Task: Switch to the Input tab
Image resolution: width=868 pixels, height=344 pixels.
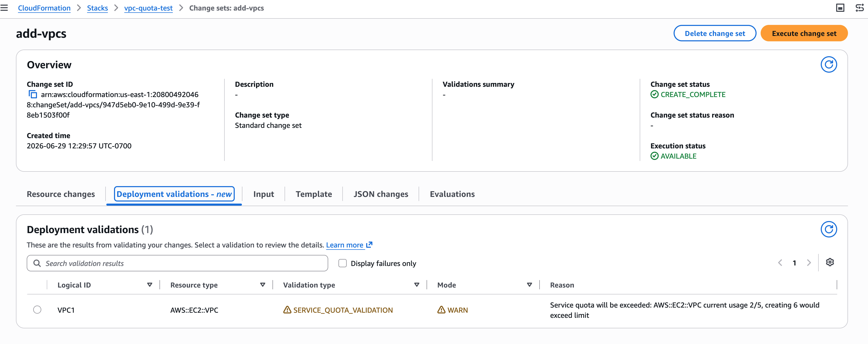Action: click(x=263, y=194)
